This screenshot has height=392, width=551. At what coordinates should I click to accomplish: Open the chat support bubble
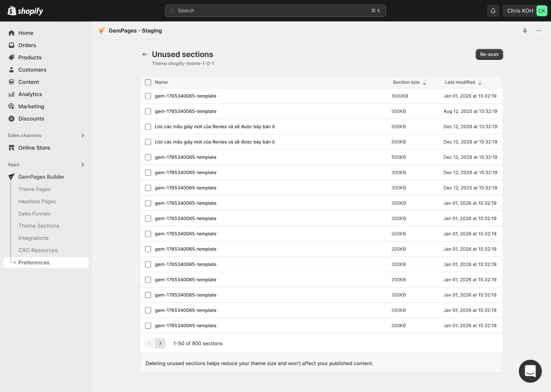point(530,371)
